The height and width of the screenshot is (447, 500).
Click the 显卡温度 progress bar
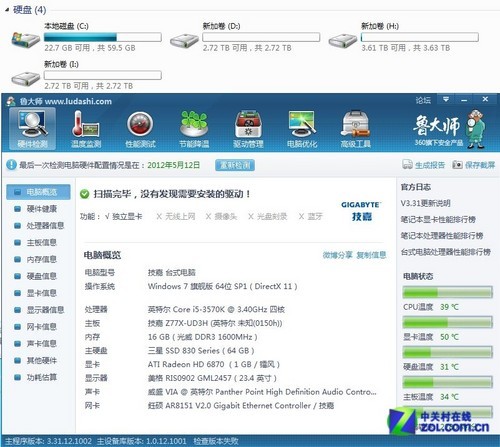(x=448, y=322)
